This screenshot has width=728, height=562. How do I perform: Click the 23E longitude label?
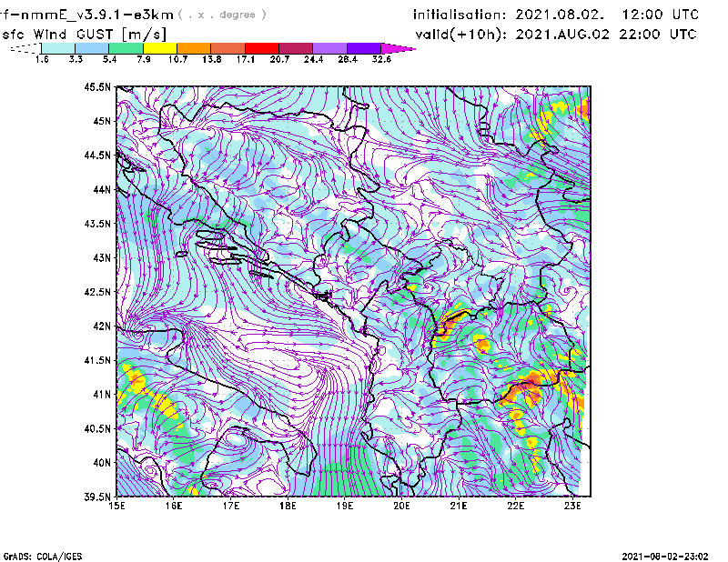tap(572, 506)
